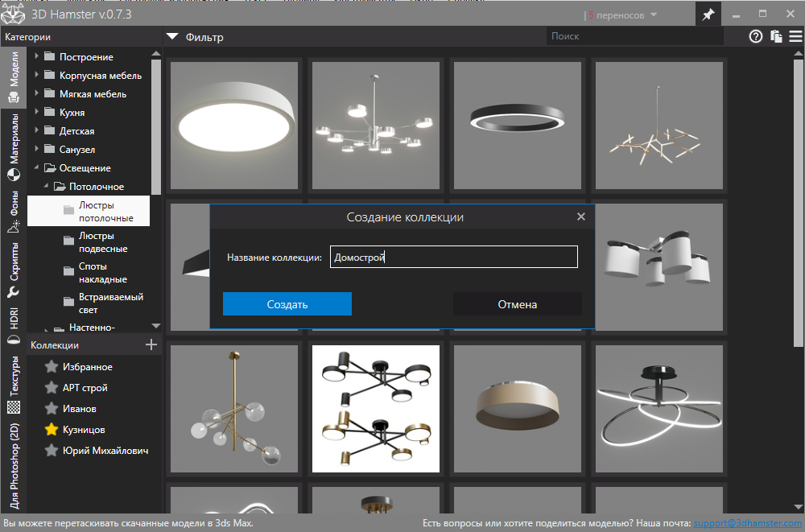Viewport: 805px width, 532px height.
Task: Click the Избранное star icon
Action: (x=52, y=367)
